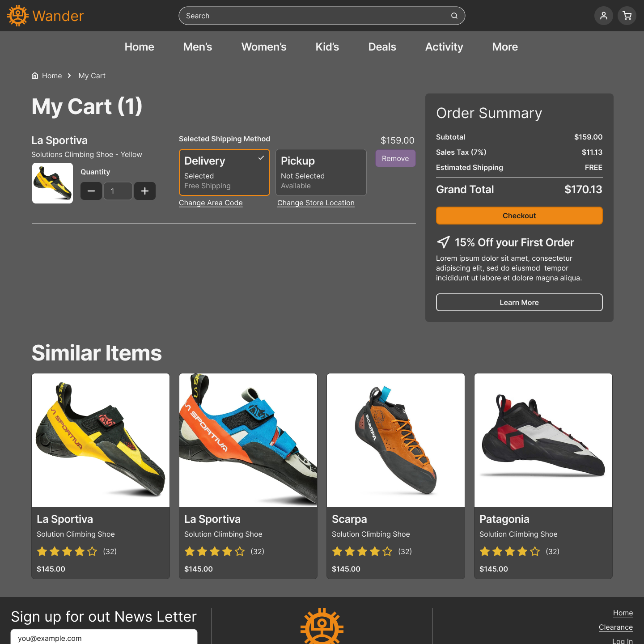
Task: Open the Scarpa orange shoe image
Action: click(x=396, y=440)
